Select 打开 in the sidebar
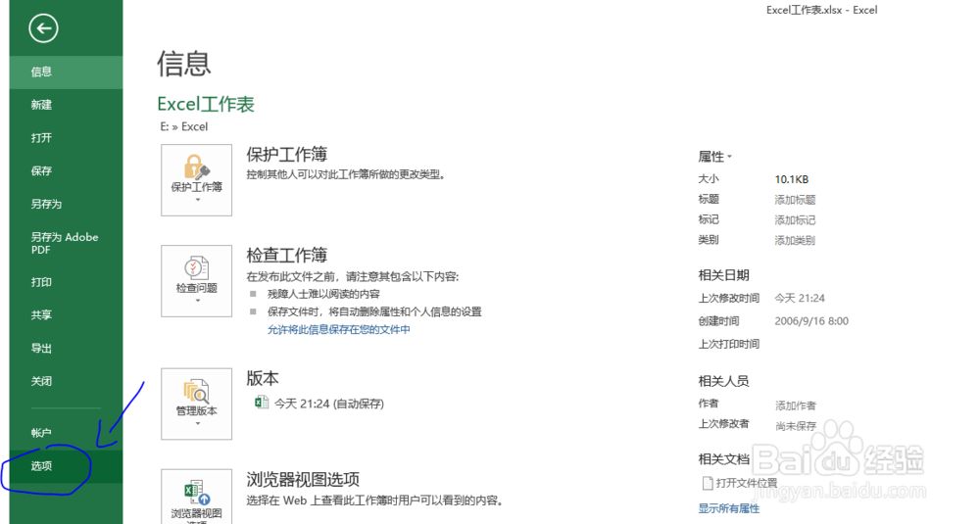 [67, 138]
